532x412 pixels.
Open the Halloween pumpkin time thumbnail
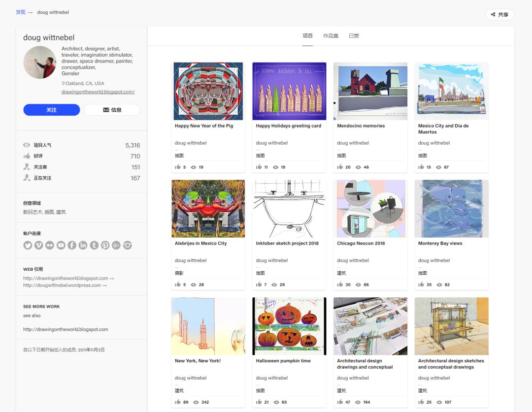tap(289, 326)
